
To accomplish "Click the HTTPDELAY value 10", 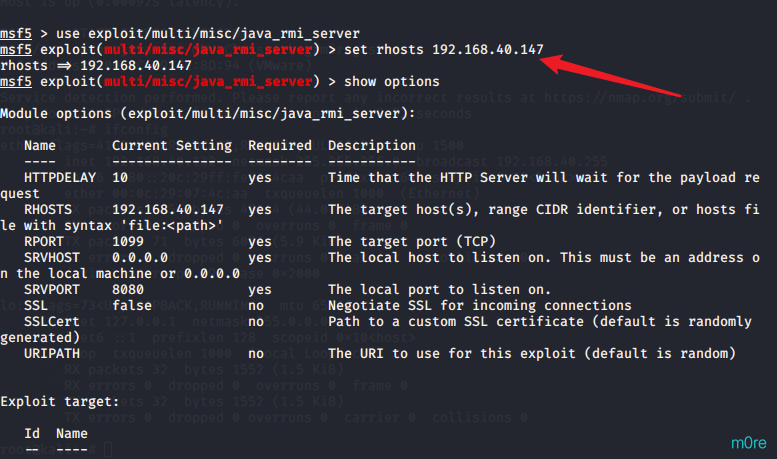I will (120, 177).
